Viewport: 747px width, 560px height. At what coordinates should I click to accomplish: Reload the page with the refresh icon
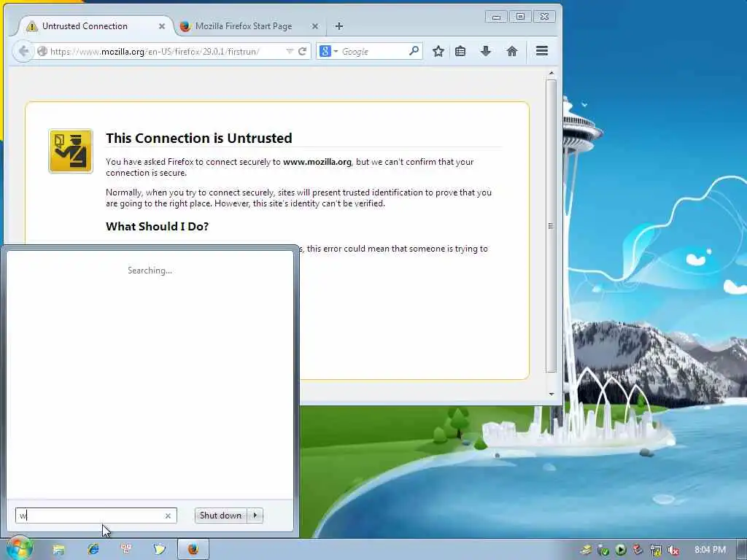tap(302, 52)
